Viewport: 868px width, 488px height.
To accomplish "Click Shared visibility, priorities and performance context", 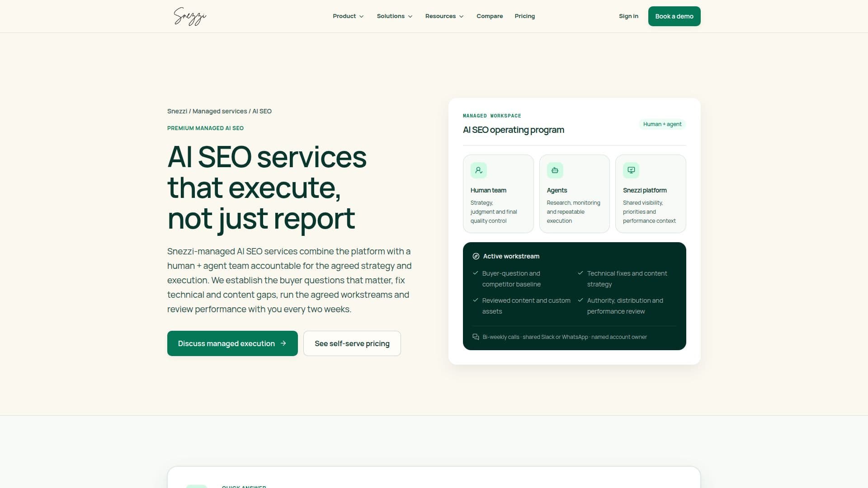I will pos(649,212).
